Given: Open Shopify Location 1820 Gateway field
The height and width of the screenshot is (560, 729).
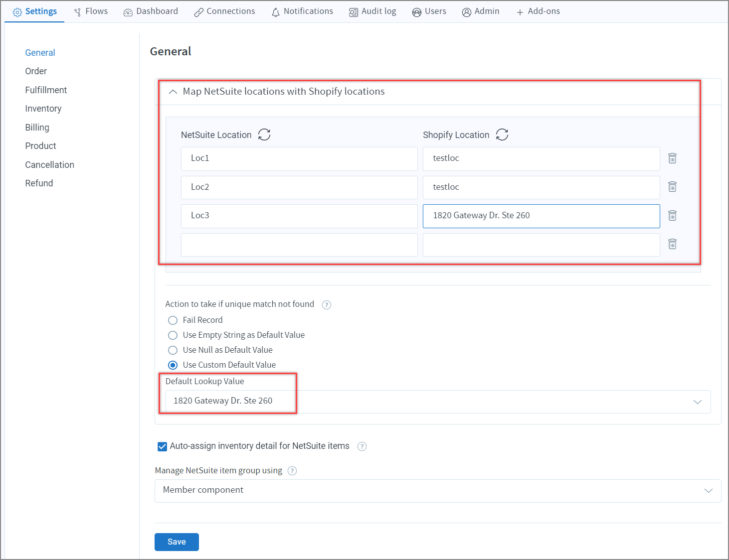Looking at the screenshot, I should (541, 216).
